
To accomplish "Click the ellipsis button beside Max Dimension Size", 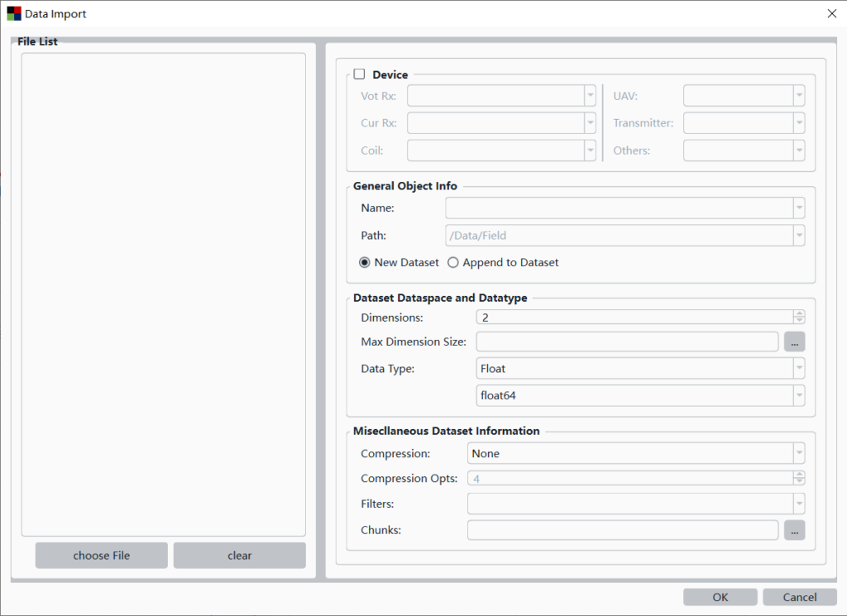I will point(794,341).
